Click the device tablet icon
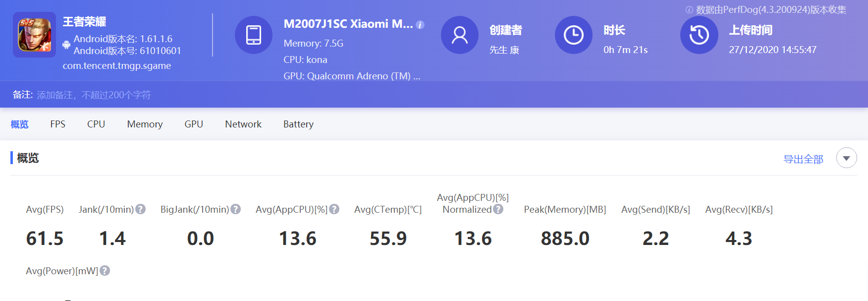 (x=254, y=35)
